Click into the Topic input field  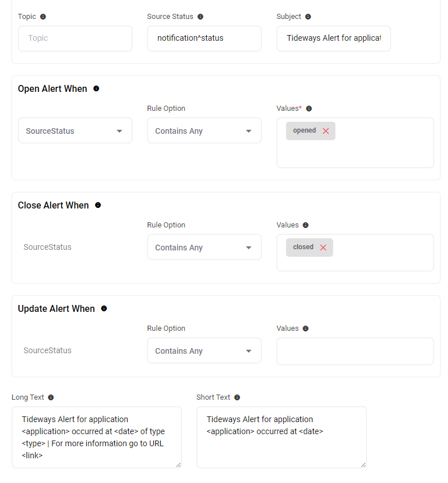(75, 38)
